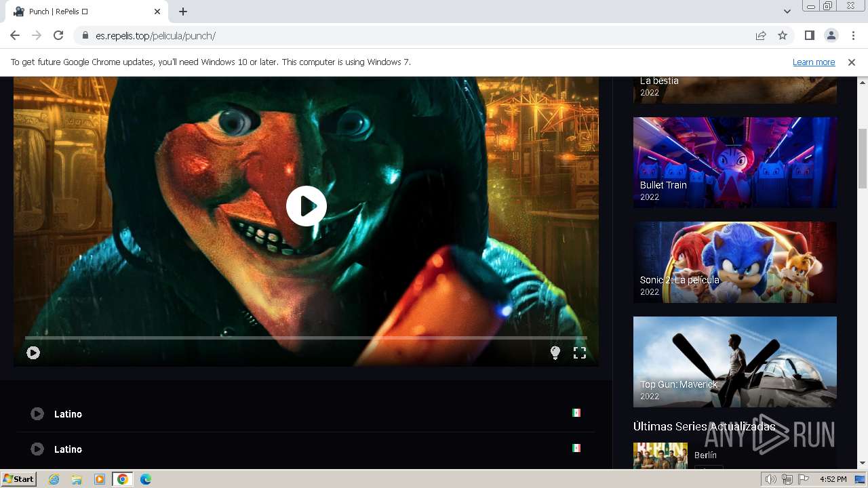Open the volume control in the system tray
Viewport: 868px width, 488px height.
point(771,479)
